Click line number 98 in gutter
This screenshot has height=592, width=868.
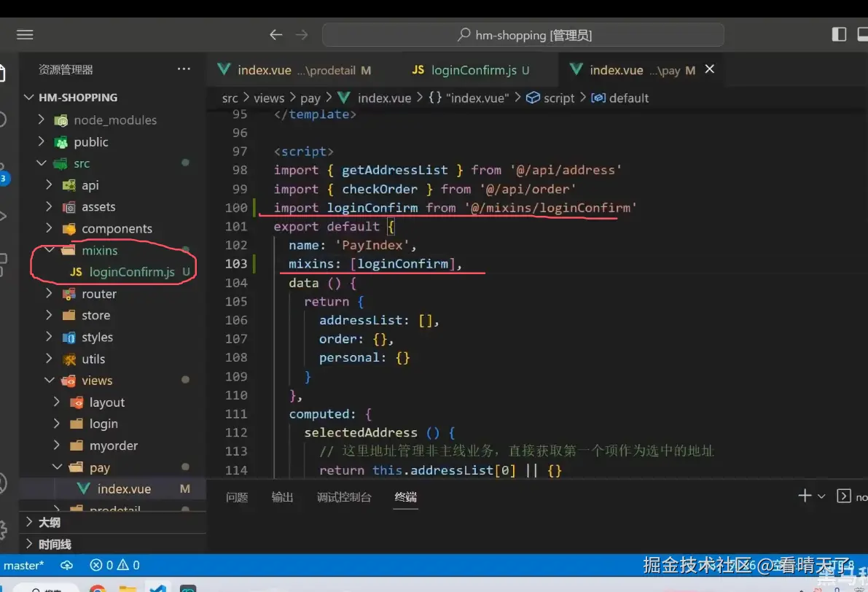coord(240,170)
